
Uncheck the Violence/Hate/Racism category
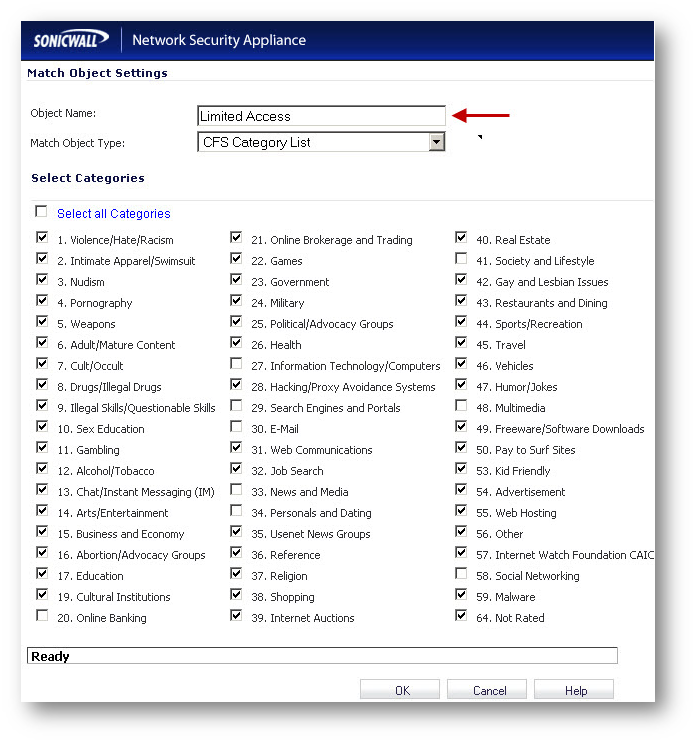pos(41,239)
